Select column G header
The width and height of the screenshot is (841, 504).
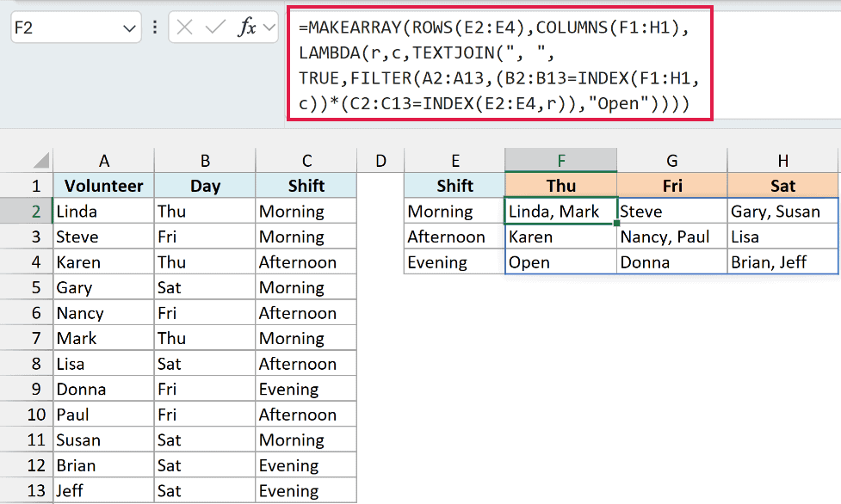point(672,160)
